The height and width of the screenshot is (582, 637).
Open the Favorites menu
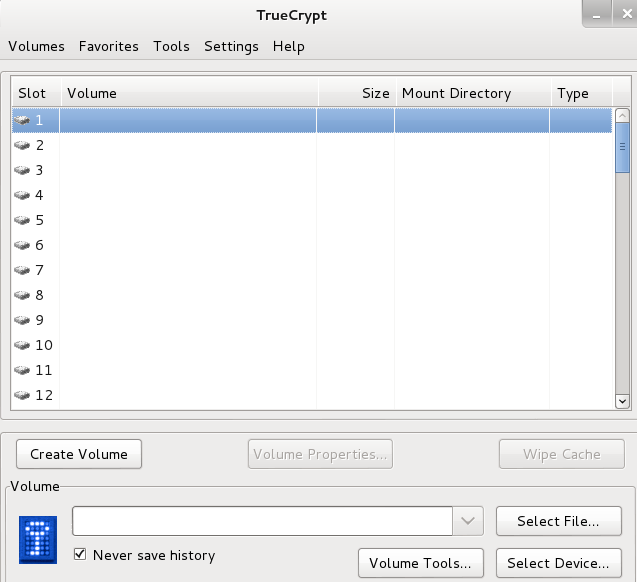pos(108,46)
